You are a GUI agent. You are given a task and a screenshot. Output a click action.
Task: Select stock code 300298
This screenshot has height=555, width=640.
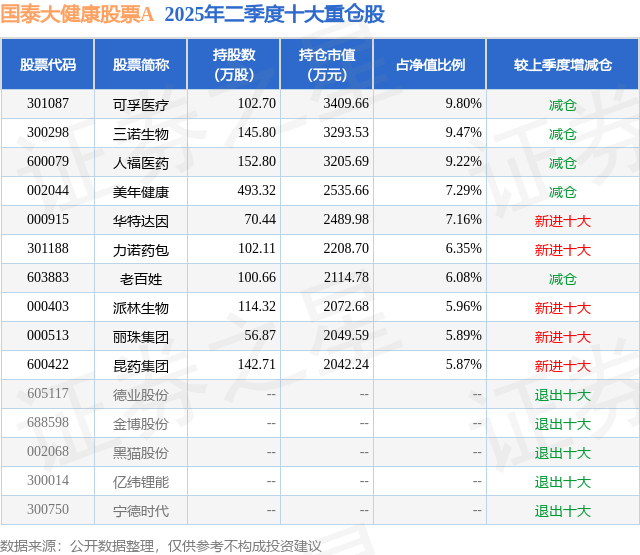[x=48, y=133]
